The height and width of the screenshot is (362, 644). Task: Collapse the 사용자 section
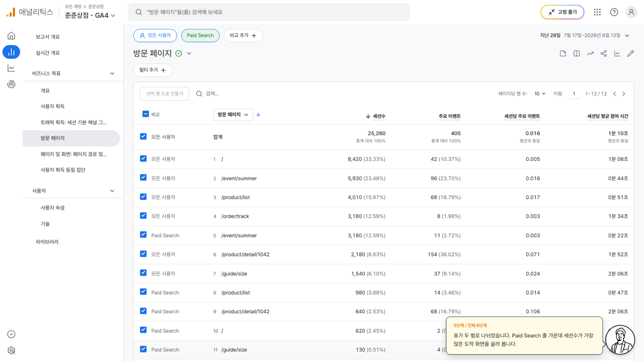click(x=112, y=191)
